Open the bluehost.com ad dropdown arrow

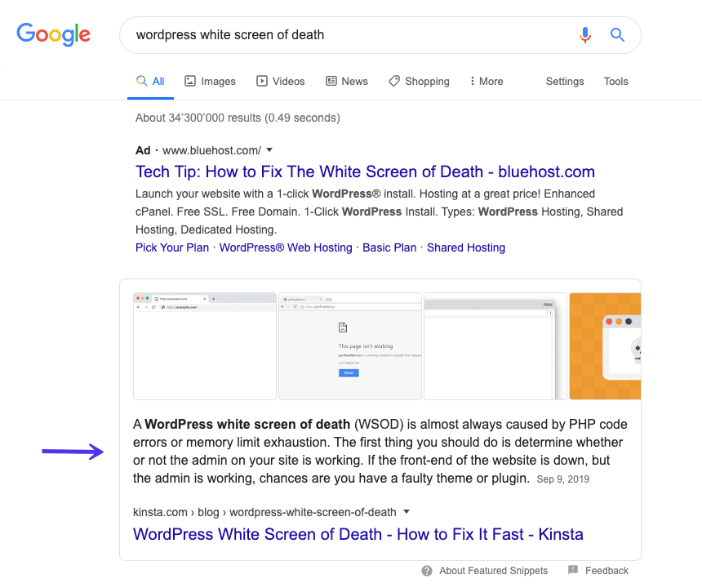click(x=269, y=150)
